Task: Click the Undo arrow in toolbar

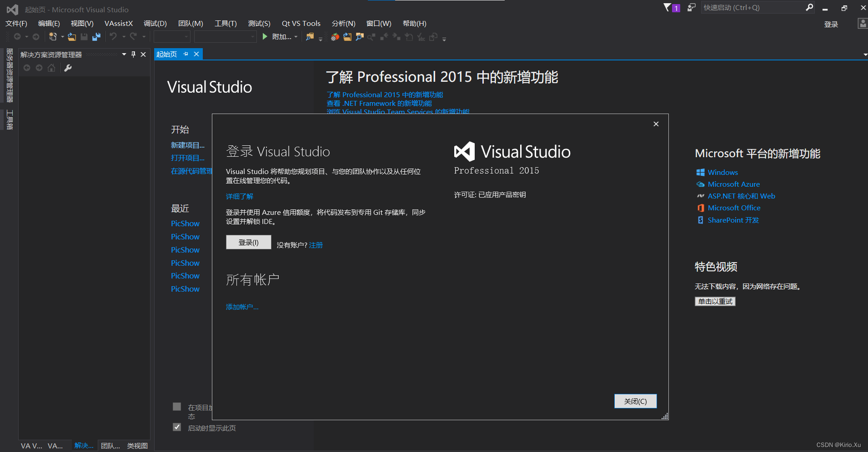Action: pos(113,36)
